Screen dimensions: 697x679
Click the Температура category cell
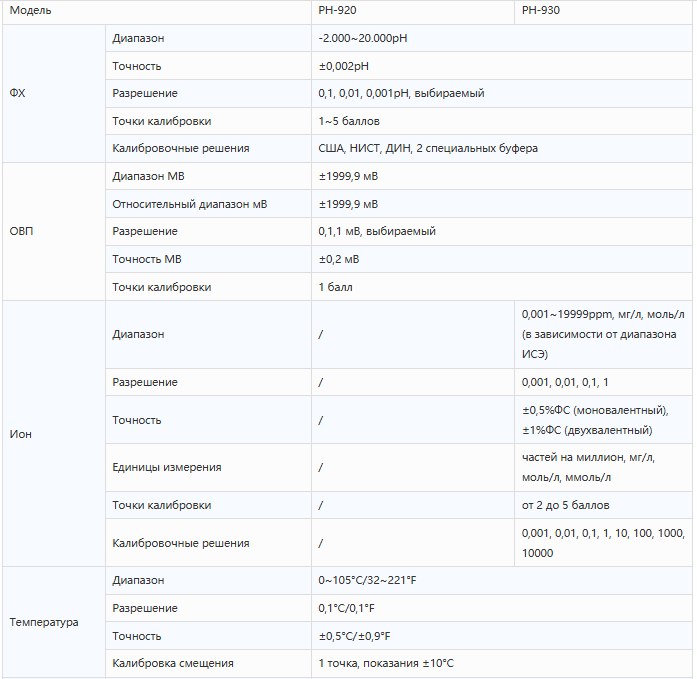tap(54, 622)
